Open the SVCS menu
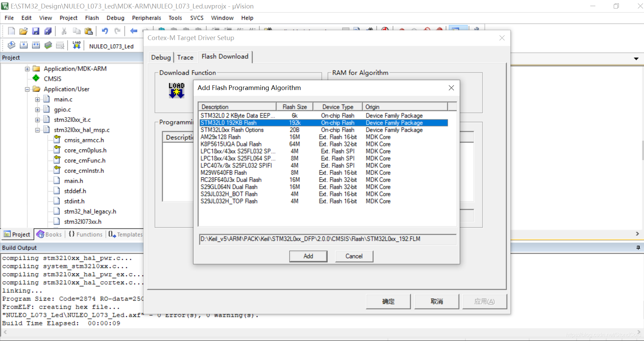 click(x=197, y=18)
